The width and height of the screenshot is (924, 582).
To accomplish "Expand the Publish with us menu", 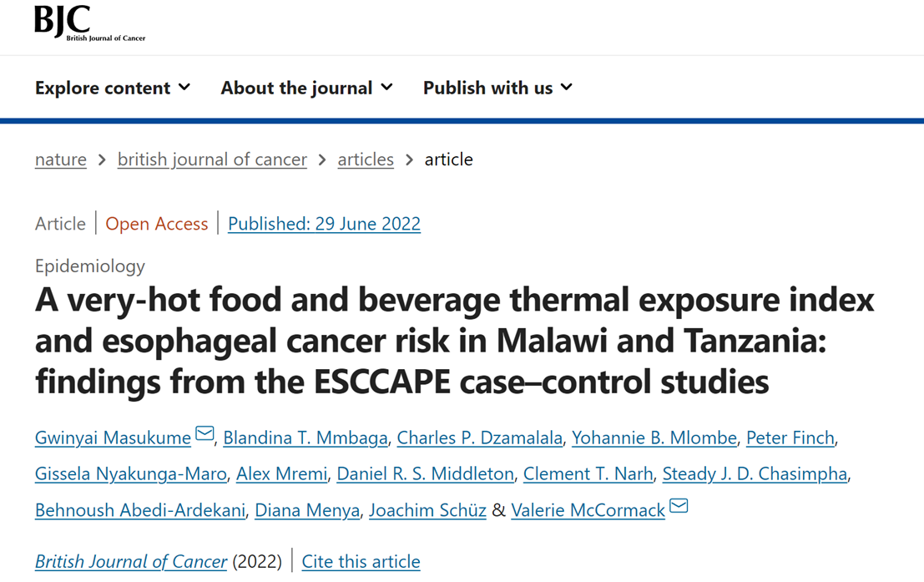I will point(497,88).
